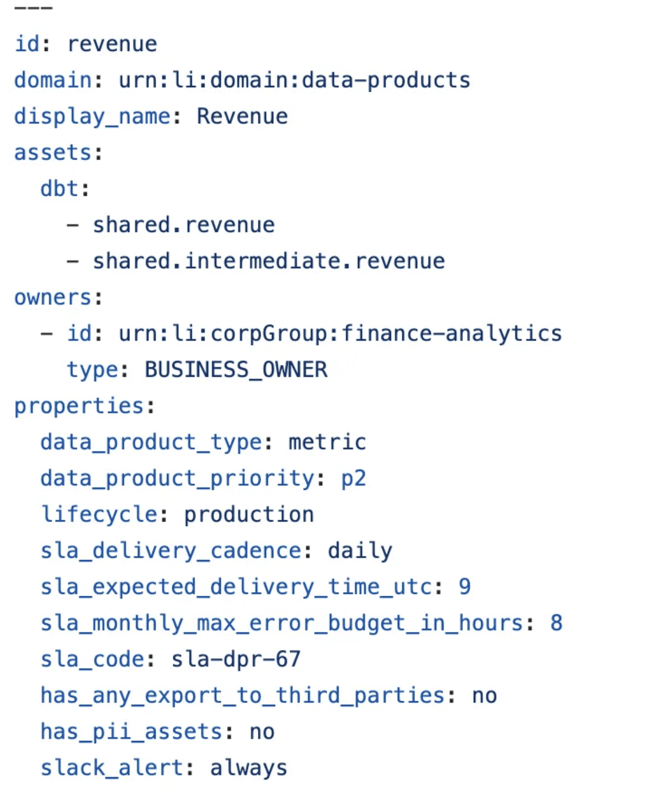
Task: Click the BUSINESS_OWNER type value
Action: pyautogui.click(x=236, y=370)
